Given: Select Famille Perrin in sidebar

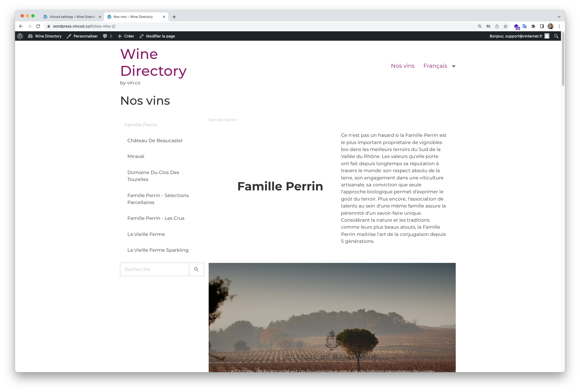Looking at the screenshot, I should pos(141,125).
